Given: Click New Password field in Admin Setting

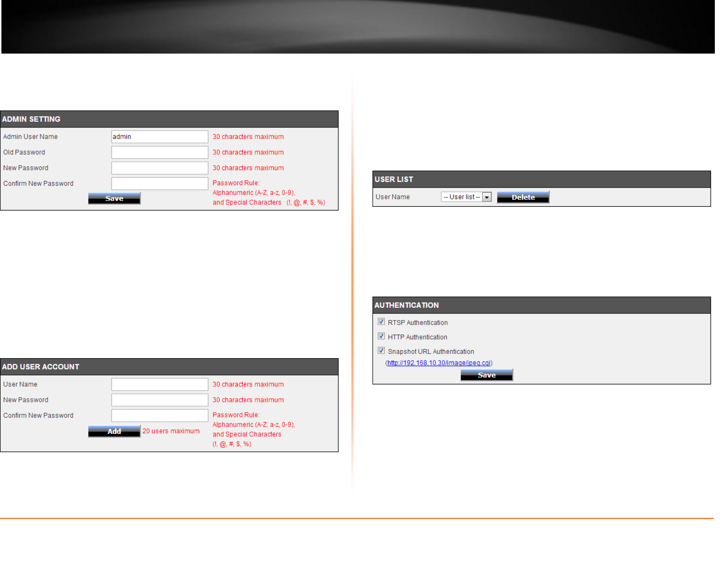Looking at the screenshot, I should pyautogui.click(x=159, y=168).
